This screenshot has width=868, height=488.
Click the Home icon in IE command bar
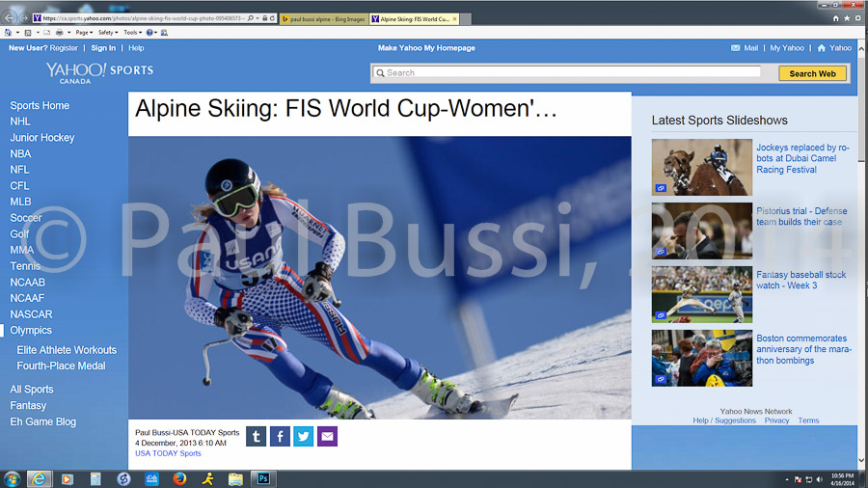pyautogui.click(x=8, y=33)
